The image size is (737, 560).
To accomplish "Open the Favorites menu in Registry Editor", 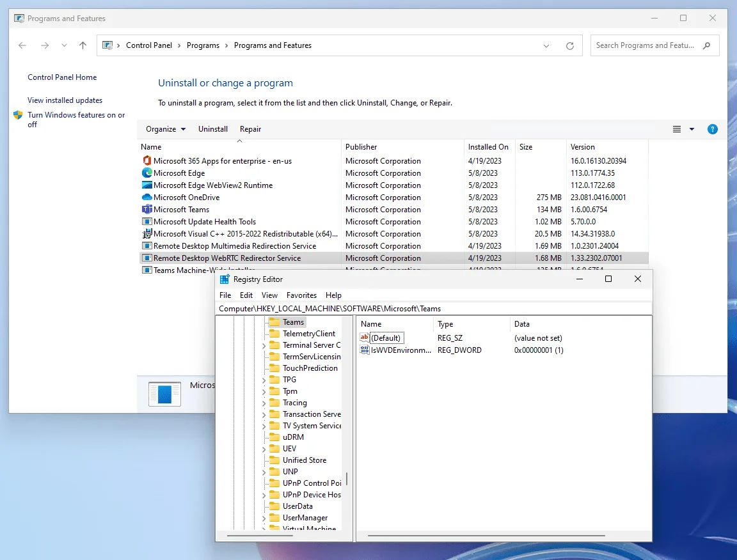I will (x=301, y=295).
